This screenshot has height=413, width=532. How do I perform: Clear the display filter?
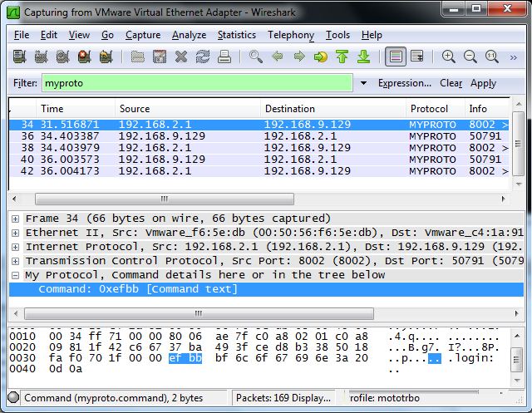(x=451, y=83)
